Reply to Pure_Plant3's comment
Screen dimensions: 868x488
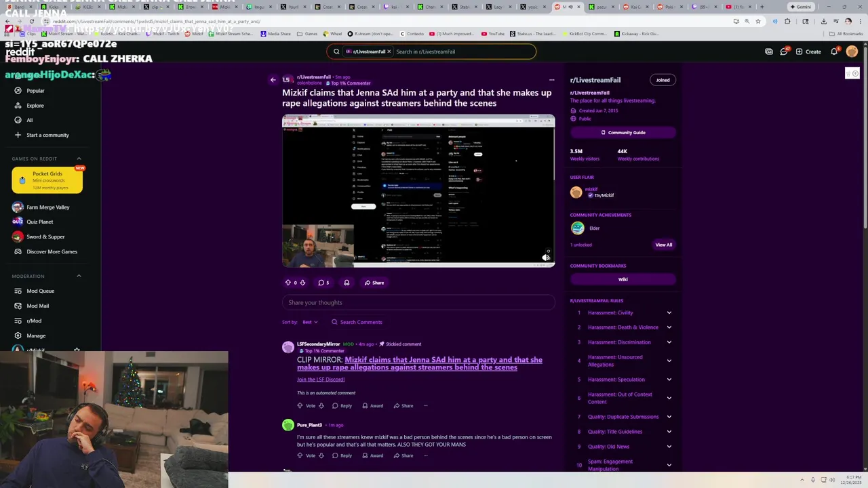click(x=342, y=455)
